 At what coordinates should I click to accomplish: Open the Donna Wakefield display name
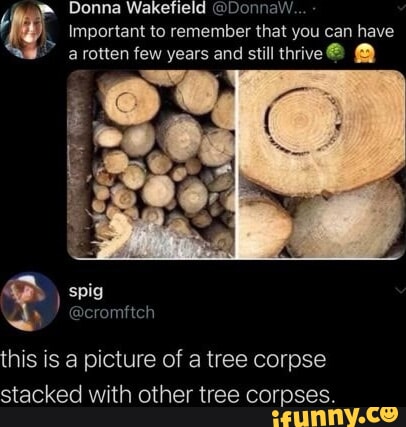[x=137, y=9]
